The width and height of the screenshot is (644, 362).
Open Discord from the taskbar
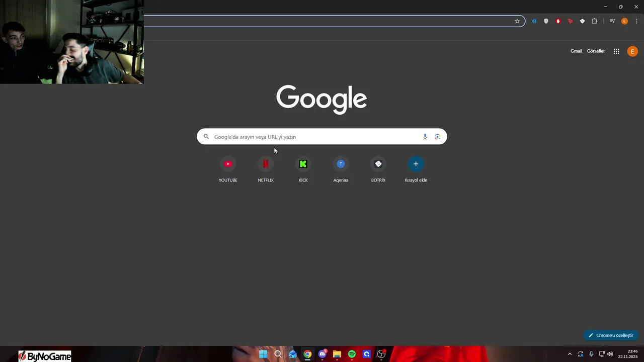[x=323, y=354]
